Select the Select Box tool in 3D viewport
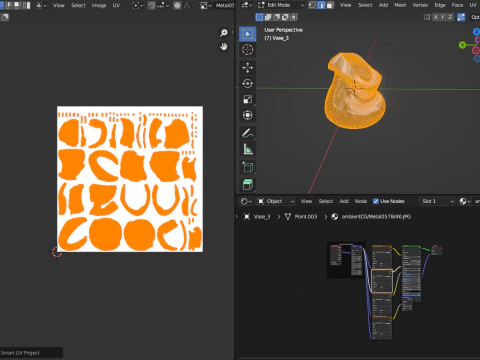 (x=247, y=34)
